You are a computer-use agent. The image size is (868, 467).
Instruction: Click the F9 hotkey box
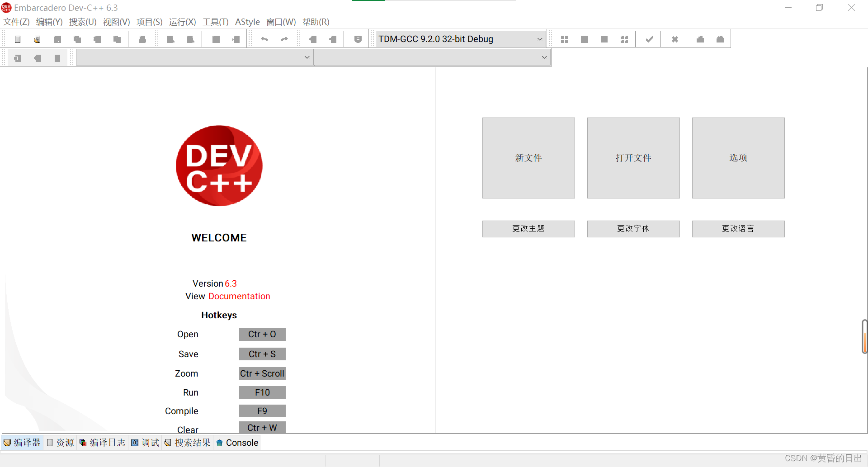[262, 411]
